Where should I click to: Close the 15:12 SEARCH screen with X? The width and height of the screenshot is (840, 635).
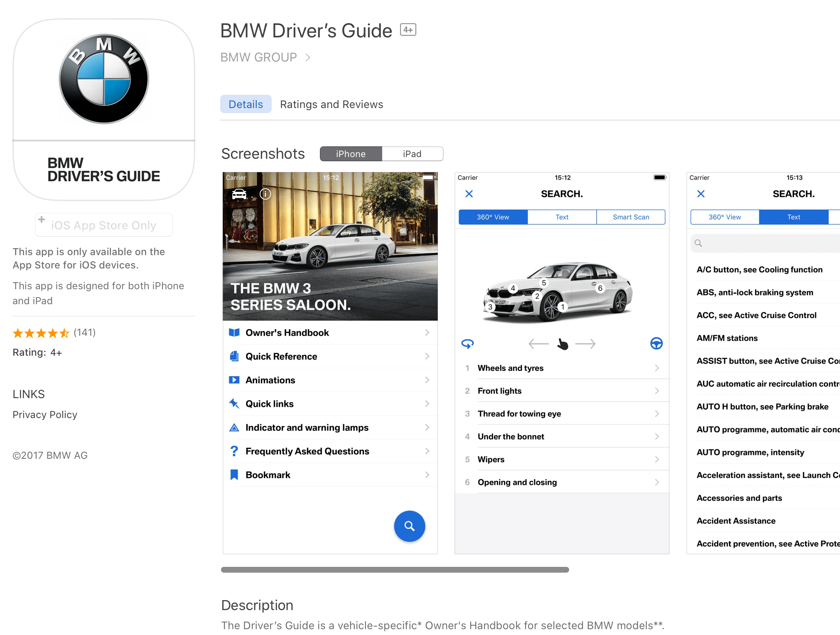click(x=469, y=194)
